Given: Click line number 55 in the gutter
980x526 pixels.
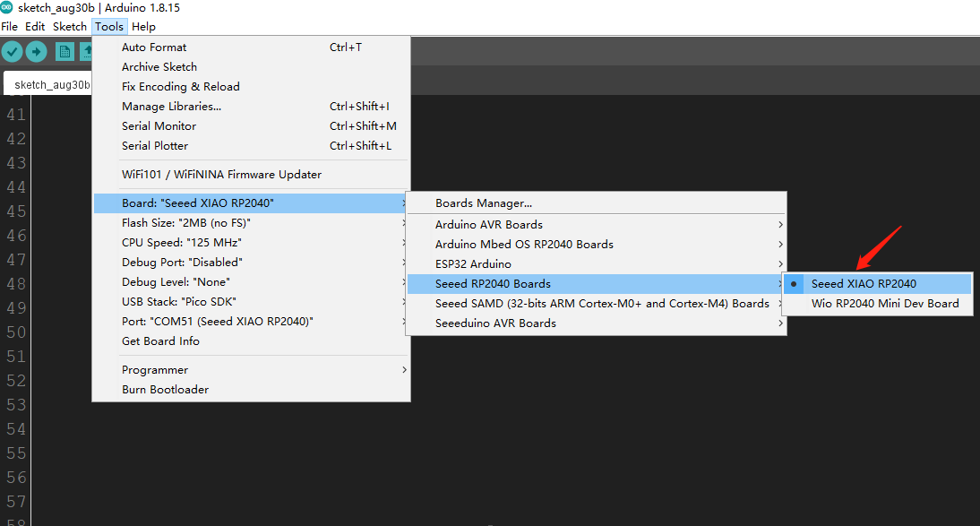Looking at the screenshot, I should pyautogui.click(x=16, y=453).
